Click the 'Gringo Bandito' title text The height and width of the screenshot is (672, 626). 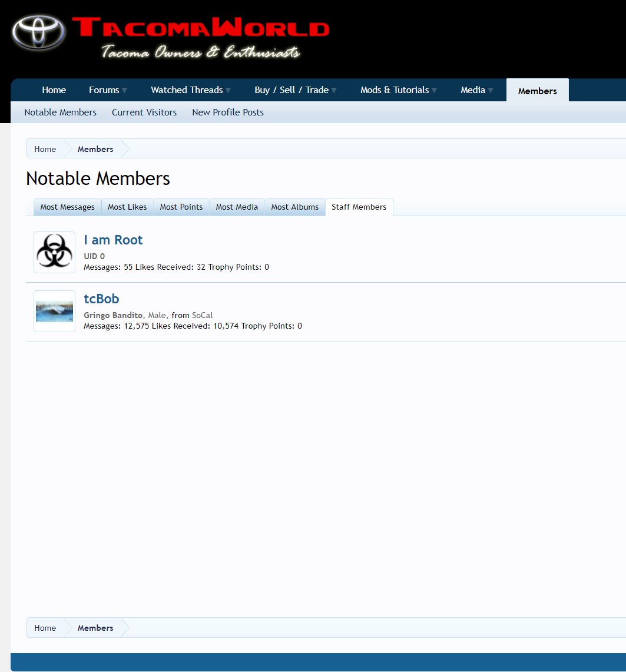tap(113, 315)
